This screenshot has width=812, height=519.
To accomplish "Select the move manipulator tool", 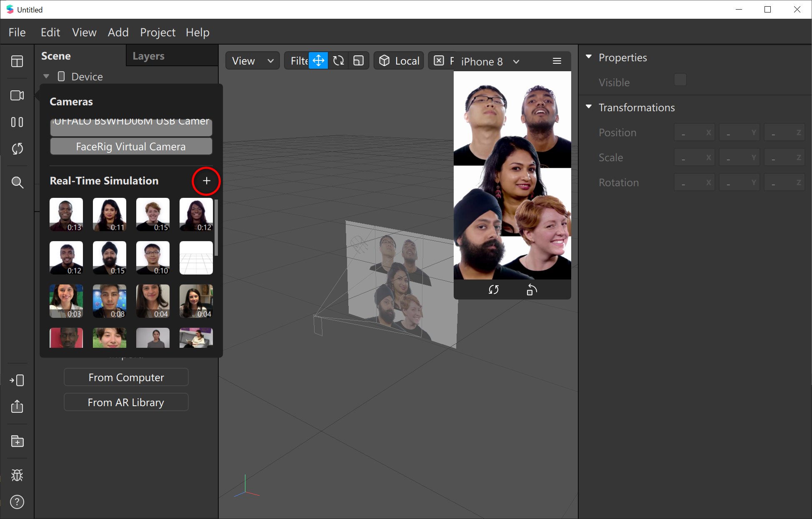I will click(x=318, y=61).
